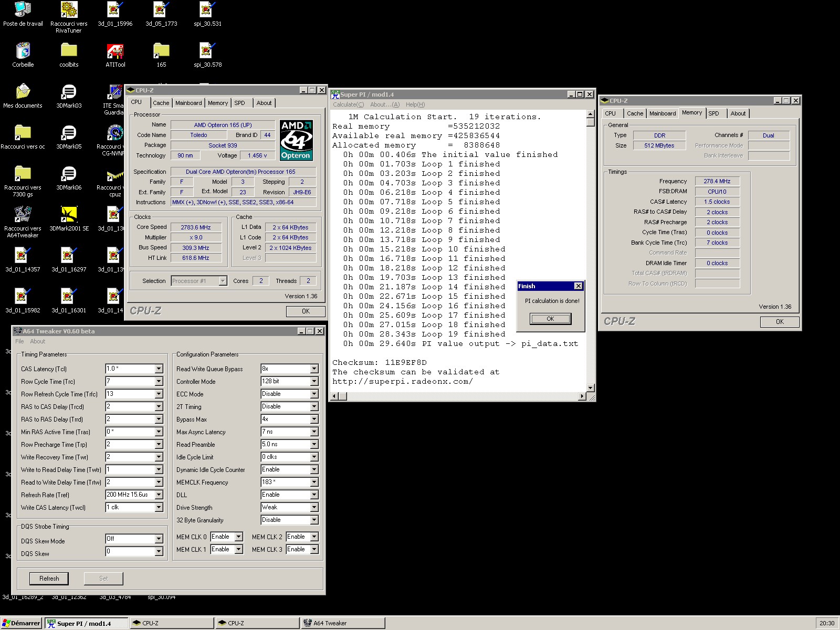Image resolution: width=840 pixels, height=630 pixels.
Task: Close the Finish dialog
Action: pos(578,286)
